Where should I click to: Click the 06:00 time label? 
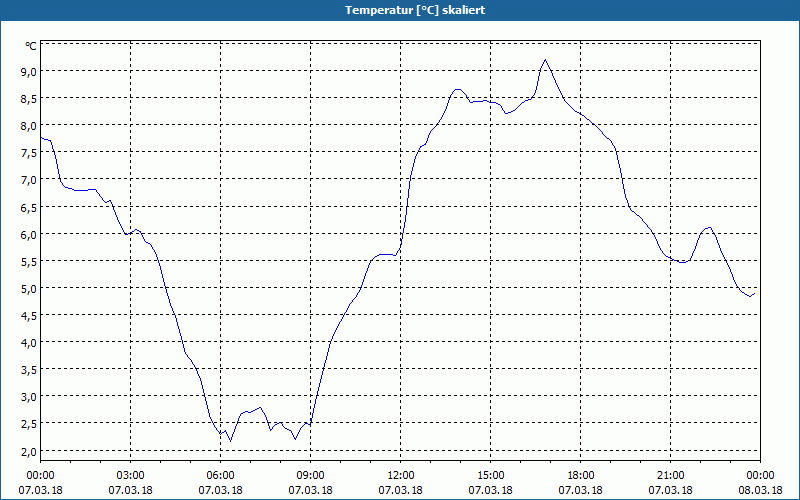(x=220, y=476)
